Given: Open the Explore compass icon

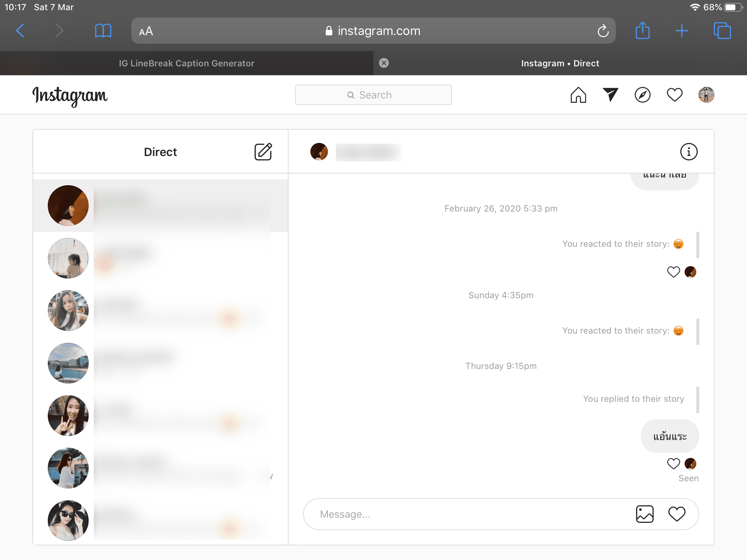Looking at the screenshot, I should tap(642, 95).
